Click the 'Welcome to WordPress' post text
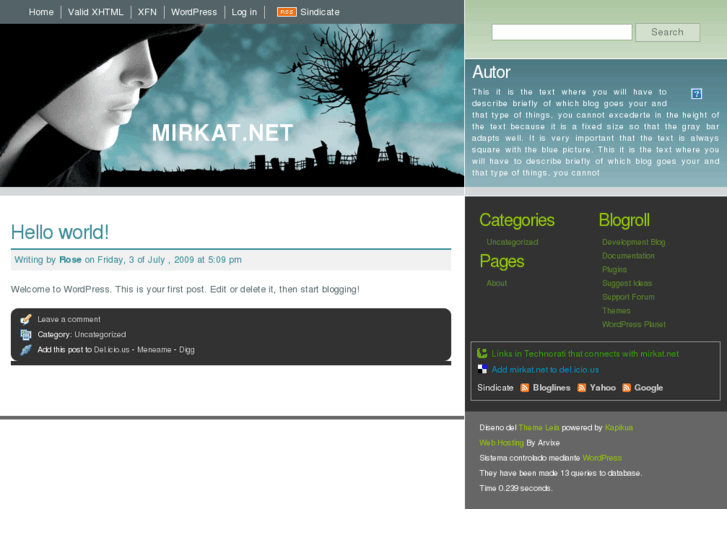 tap(185, 289)
